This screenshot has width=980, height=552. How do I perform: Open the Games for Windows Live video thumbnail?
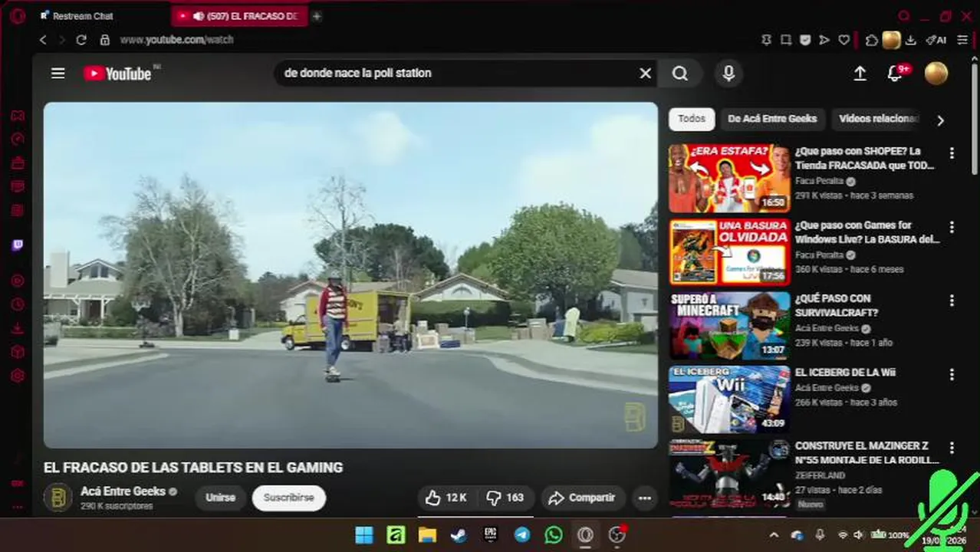click(x=729, y=252)
